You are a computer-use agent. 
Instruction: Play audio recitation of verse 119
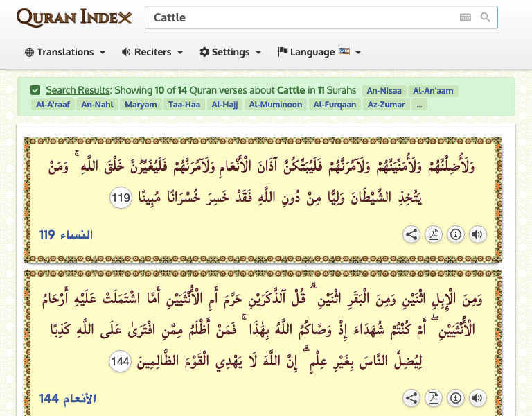coord(477,234)
